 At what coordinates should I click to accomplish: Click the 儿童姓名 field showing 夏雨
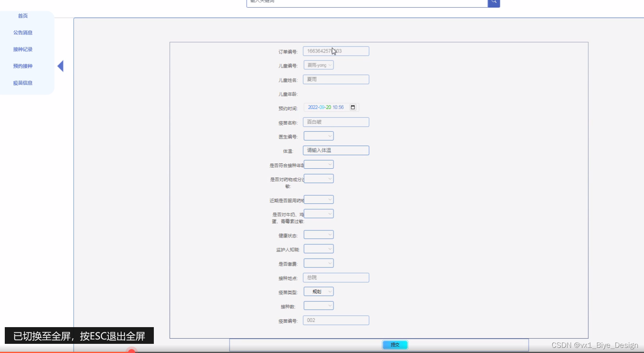tap(336, 79)
